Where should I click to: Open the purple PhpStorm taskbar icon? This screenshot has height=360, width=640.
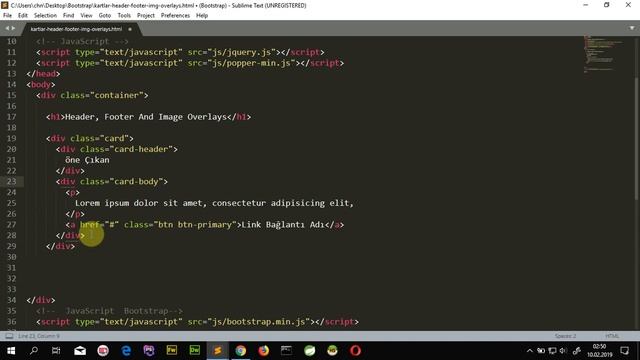149,351
